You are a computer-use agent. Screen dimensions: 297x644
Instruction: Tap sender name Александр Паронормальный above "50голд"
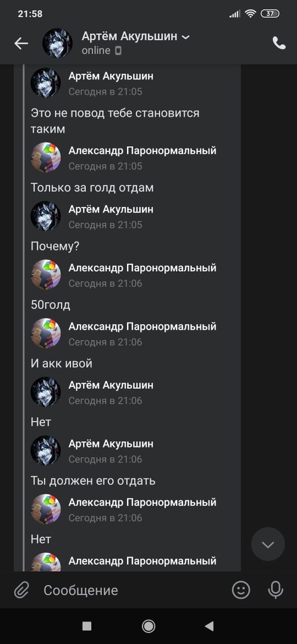coord(142,268)
